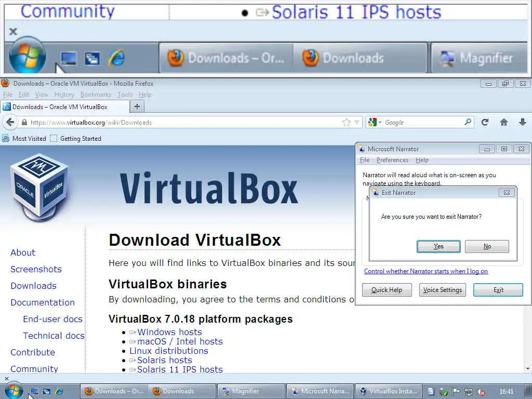Open the About sidebar link

[23, 252]
